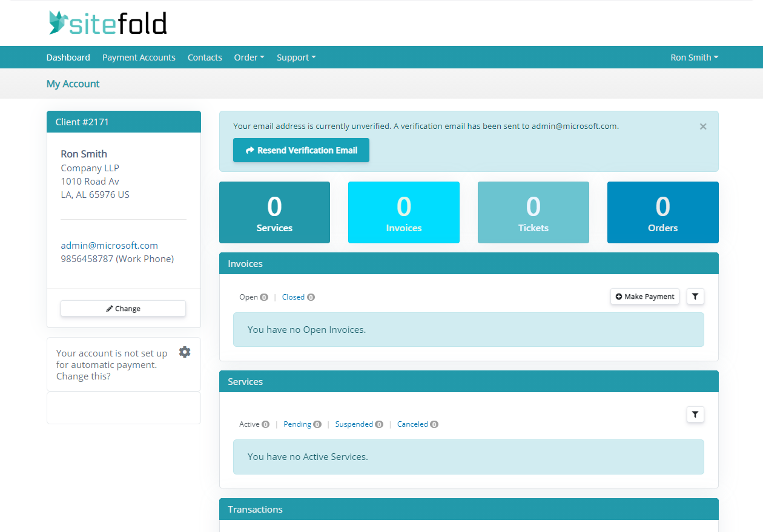This screenshot has width=763, height=532.
Task: Switch to Closed invoices tab
Action: [294, 297]
